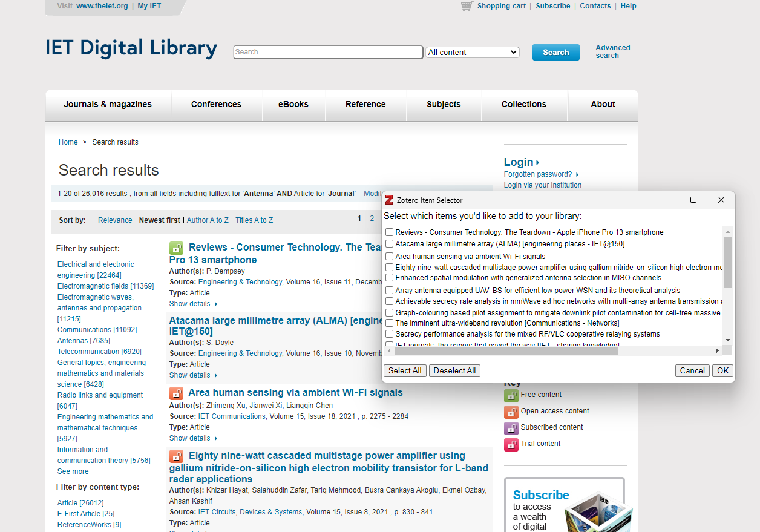Click OK in Zotero dialog
This screenshot has width=760, height=532.
(723, 370)
